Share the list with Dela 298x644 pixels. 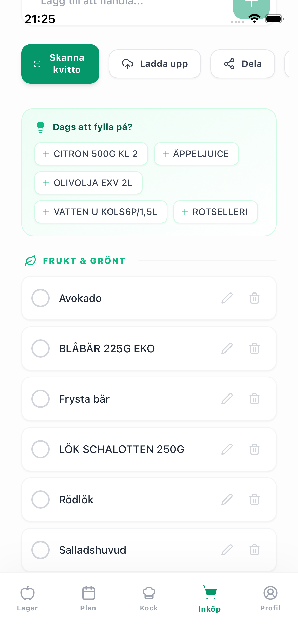click(x=243, y=64)
